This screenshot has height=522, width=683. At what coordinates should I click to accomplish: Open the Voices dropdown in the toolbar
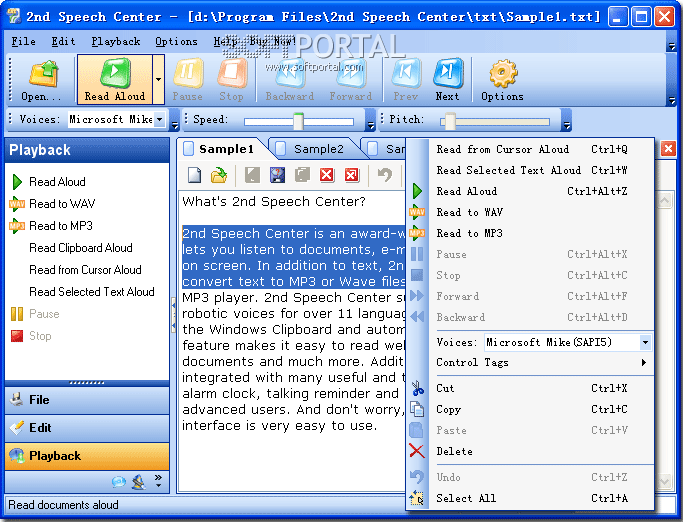(x=160, y=119)
